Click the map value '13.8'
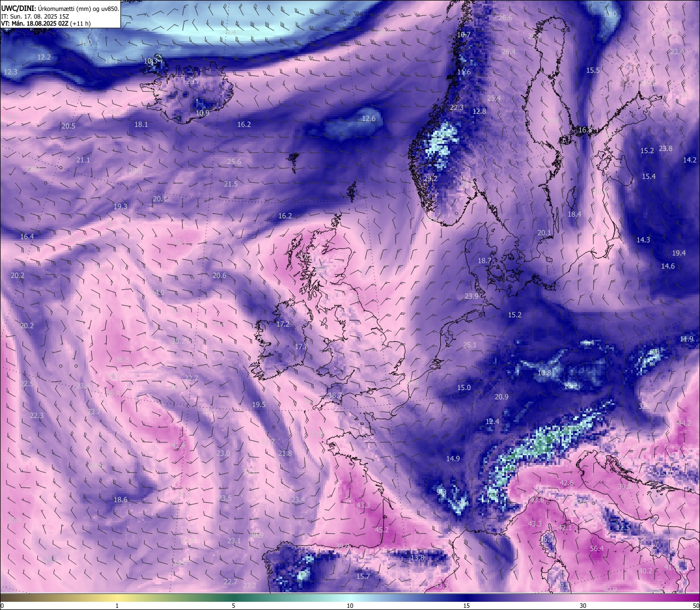The image size is (700, 610). click(417, 558)
